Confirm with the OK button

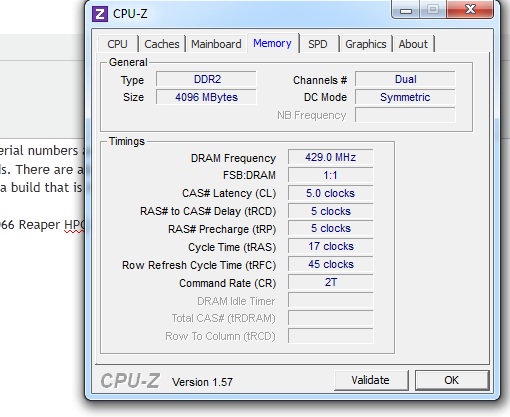[x=452, y=380]
